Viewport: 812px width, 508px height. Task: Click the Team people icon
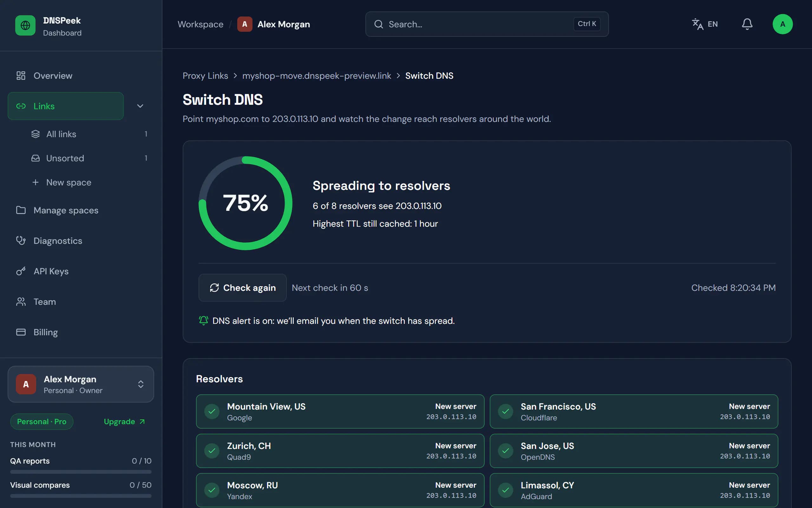[x=21, y=302]
